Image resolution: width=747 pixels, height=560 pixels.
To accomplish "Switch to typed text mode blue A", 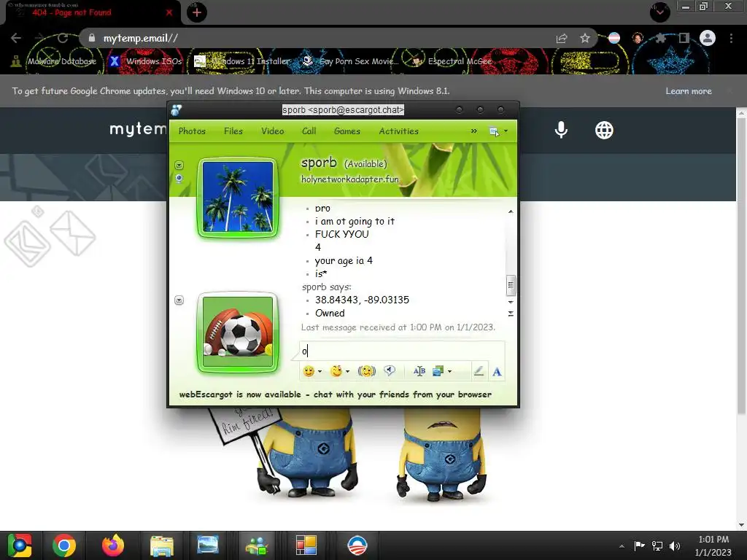I will coord(497,372).
